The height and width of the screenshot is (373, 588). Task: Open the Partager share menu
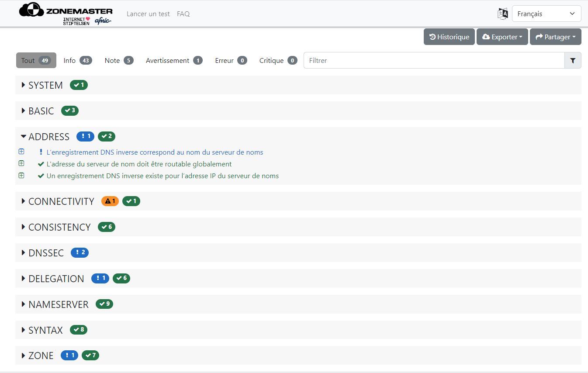coord(555,37)
